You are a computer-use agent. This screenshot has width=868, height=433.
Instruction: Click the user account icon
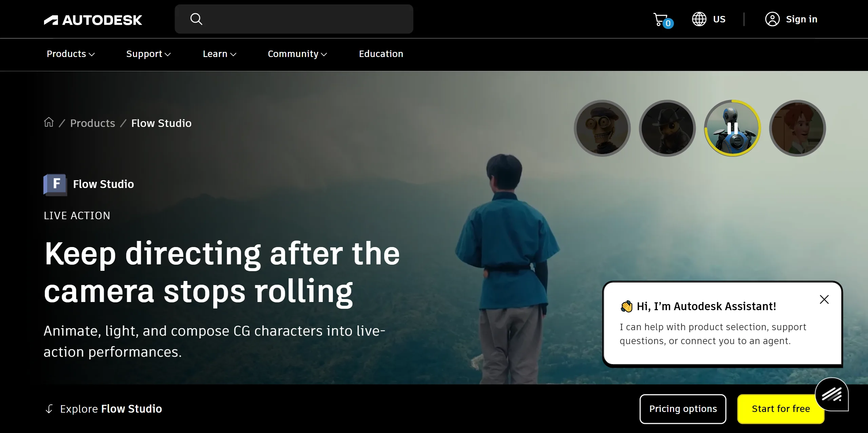click(x=772, y=19)
